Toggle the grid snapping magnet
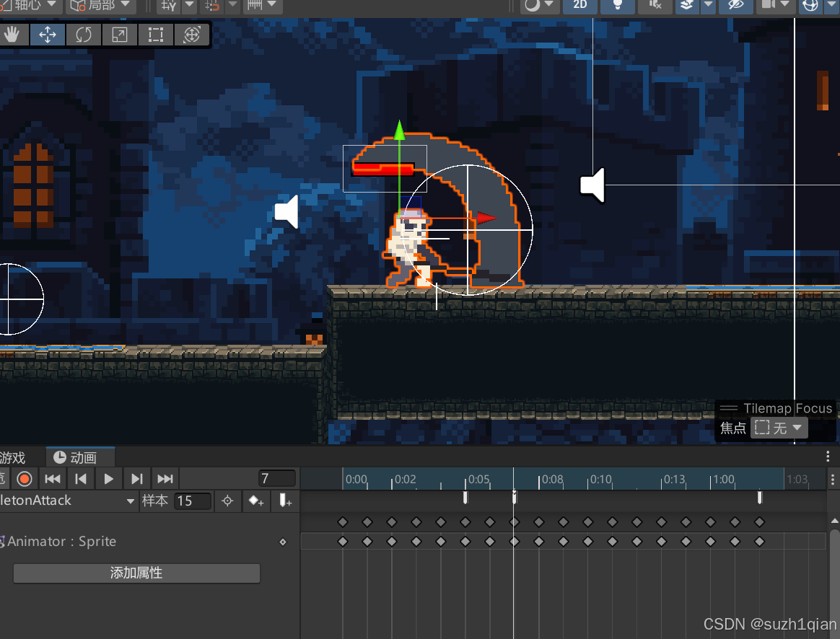Viewport: 840px width, 639px height. [212, 5]
